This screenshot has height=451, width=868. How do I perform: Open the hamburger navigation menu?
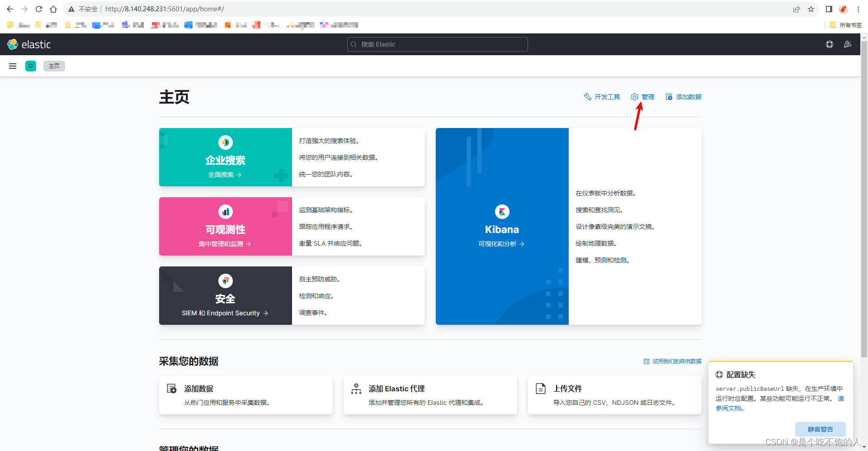[x=13, y=66]
